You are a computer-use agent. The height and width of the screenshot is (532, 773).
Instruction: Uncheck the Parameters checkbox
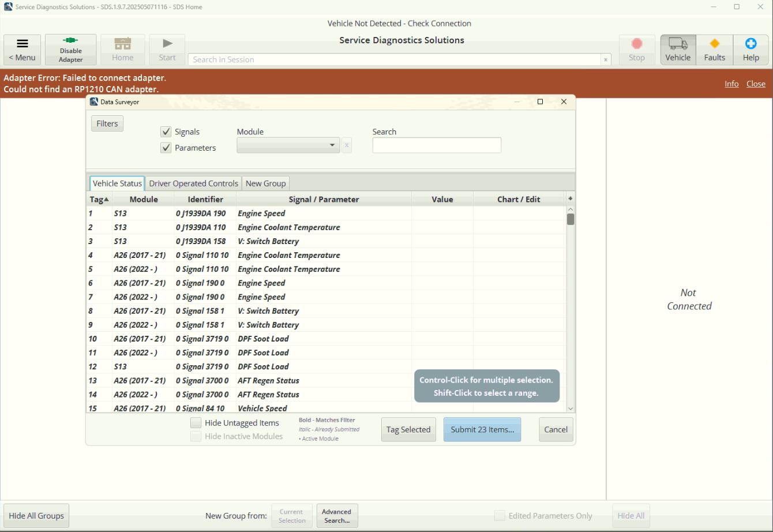tap(166, 148)
